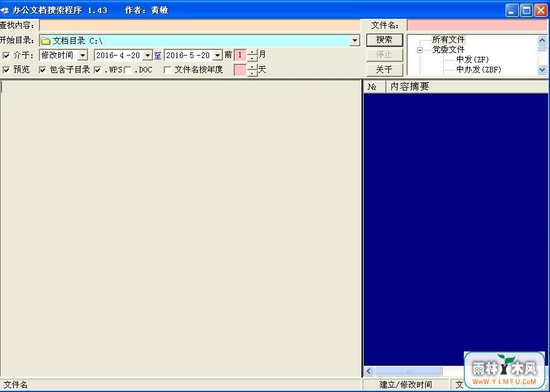Minimize the window
550x392 pixels.
pos(512,11)
